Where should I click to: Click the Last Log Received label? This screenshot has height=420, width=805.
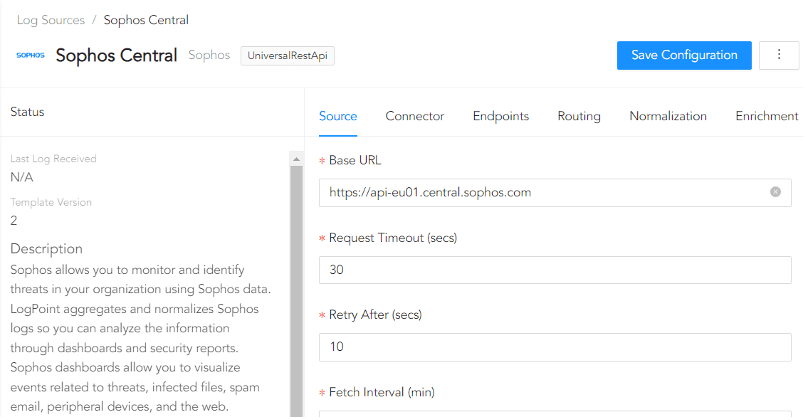[53, 159]
